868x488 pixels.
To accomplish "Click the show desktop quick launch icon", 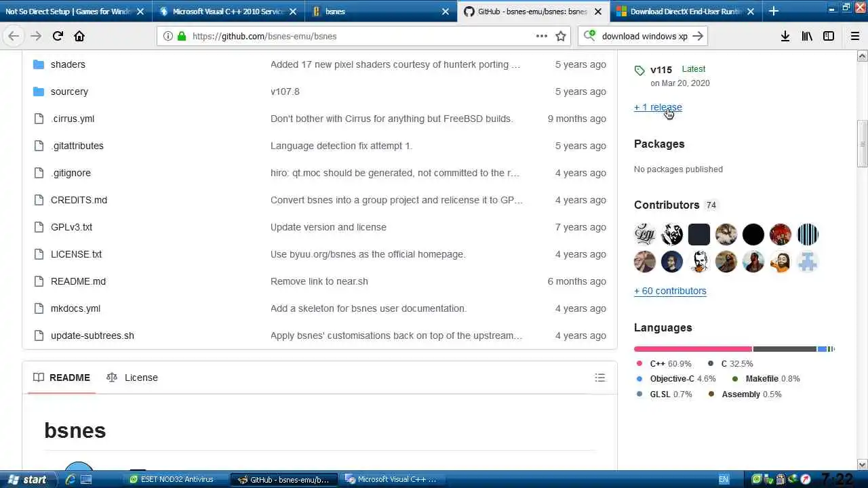I will (86, 479).
